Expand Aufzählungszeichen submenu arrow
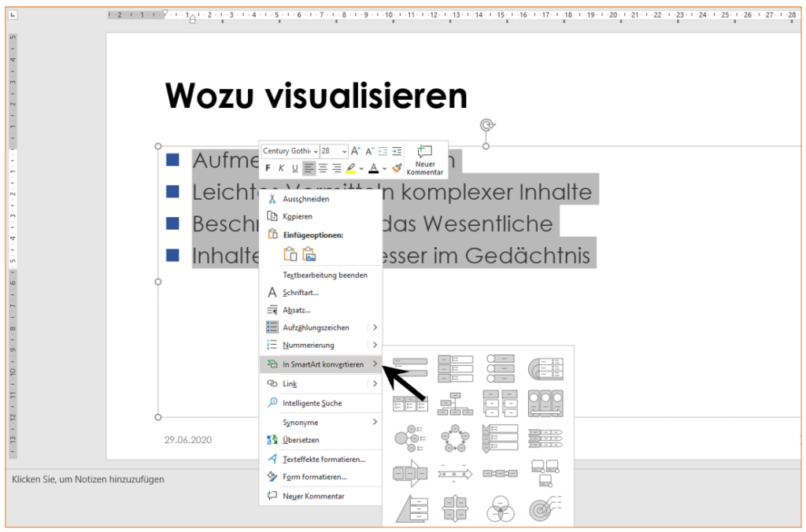 pos(375,327)
